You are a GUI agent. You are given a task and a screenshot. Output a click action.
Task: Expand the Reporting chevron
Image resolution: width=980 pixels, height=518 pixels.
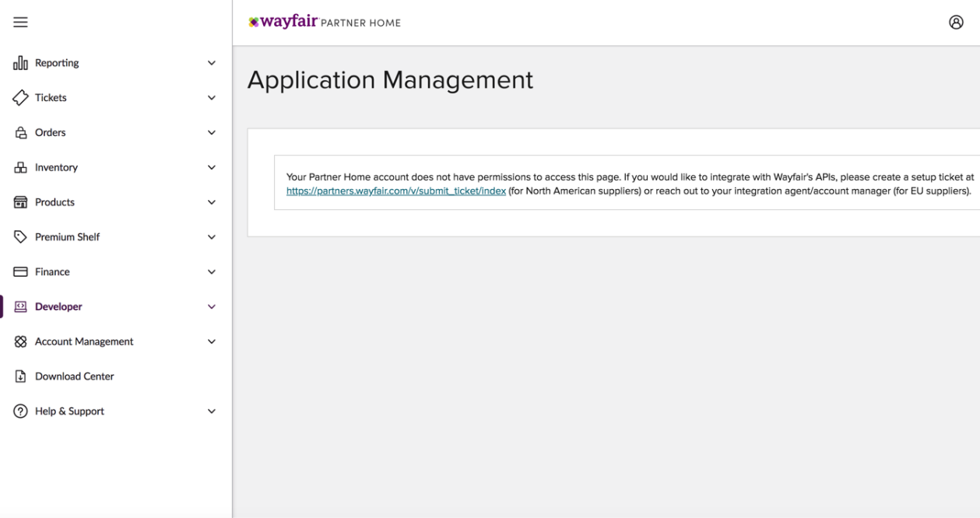211,63
